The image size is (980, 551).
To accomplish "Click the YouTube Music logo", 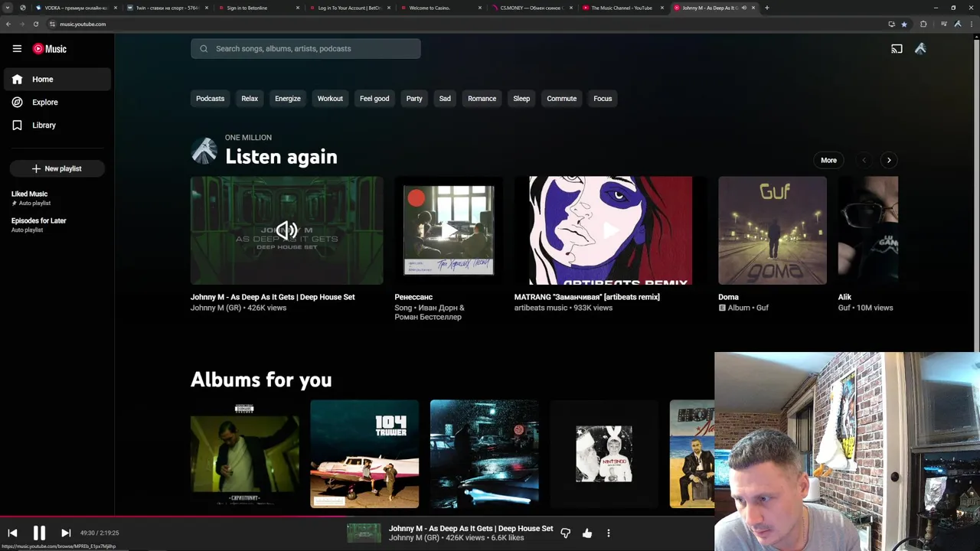I will pos(50,48).
